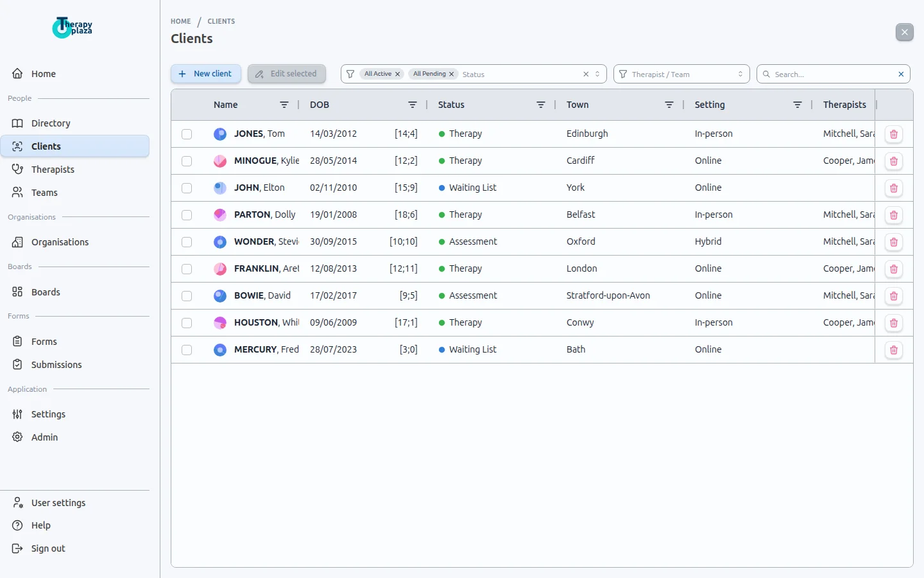924x578 pixels.
Task: Open Name column filter icon
Action: 284,105
